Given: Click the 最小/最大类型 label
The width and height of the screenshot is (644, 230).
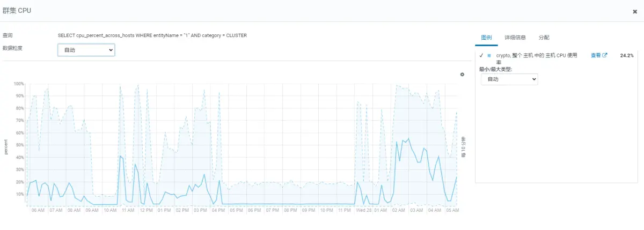Looking at the screenshot, I should pos(496,69).
